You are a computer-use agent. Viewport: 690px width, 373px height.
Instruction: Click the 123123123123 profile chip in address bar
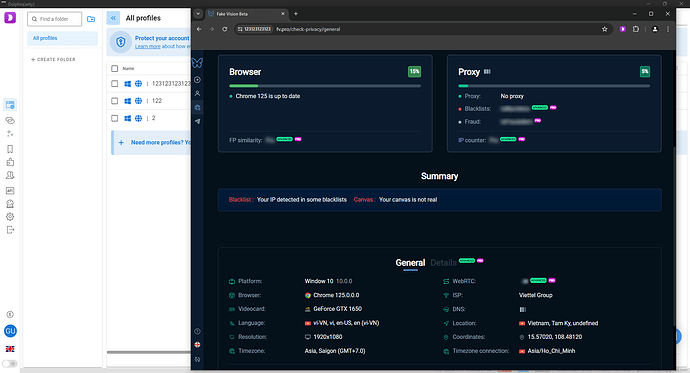[x=254, y=29]
